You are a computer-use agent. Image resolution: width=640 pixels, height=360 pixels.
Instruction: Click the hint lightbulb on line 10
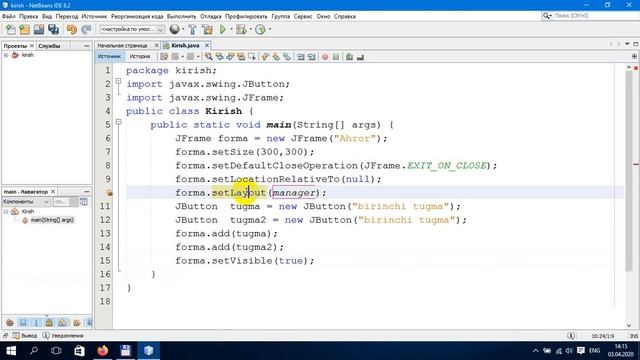click(x=109, y=193)
